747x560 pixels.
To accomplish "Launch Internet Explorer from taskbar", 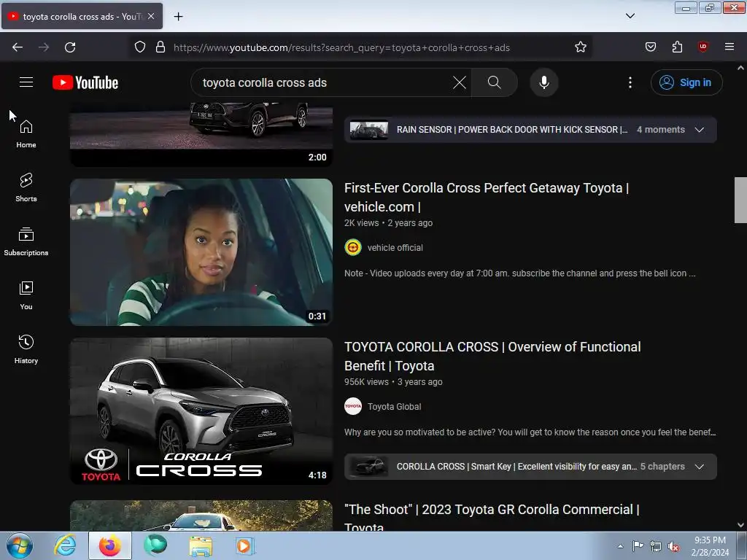I will click(x=65, y=545).
